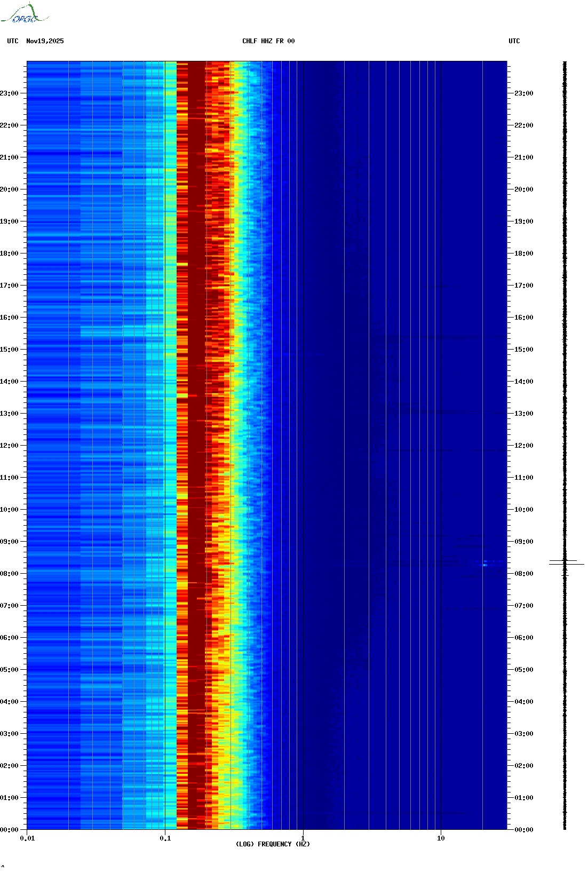This screenshot has width=588, height=872.
Task: Click the 0.1 frequency axis label
Action: (165, 838)
